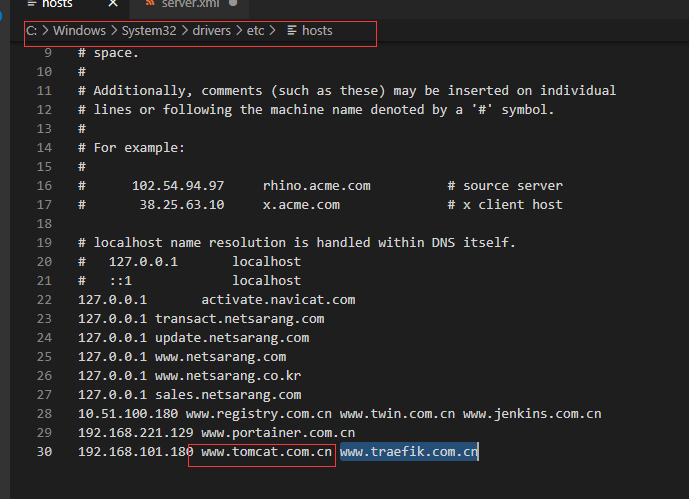Click www.portainer.com.cn hostname
689x499 pixels.
tap(278, 433)
